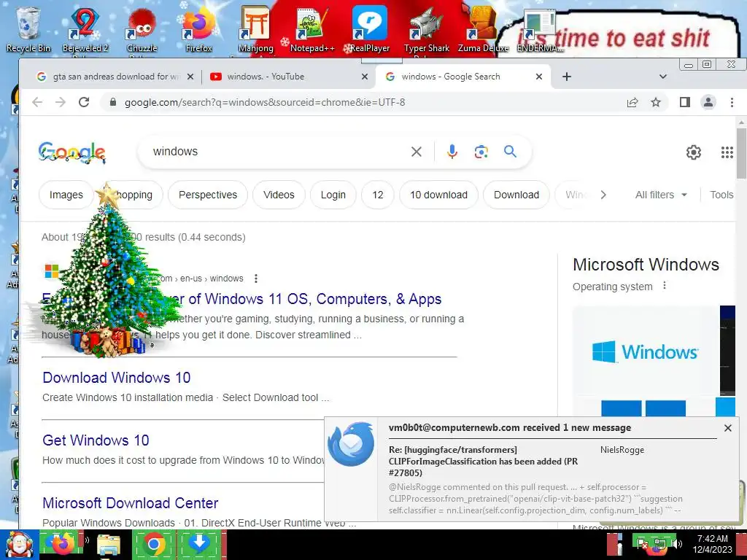This screenshot has width=747, height=560.
Task: Click into the Google search field
Action: [276, 152]
